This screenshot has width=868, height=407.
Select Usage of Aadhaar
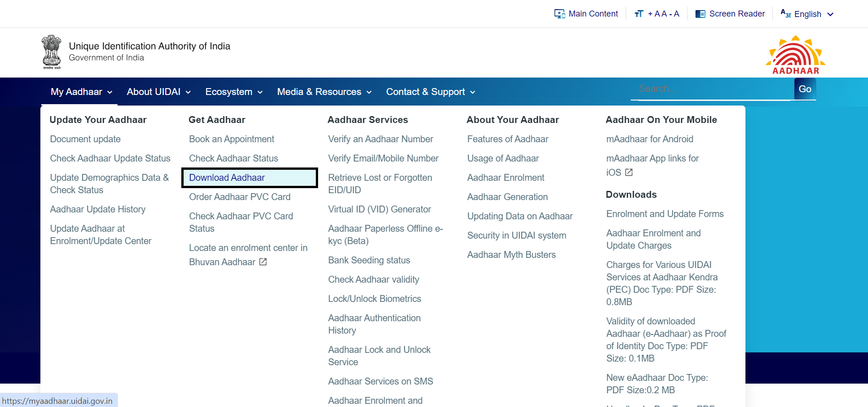[x=503, y=158]
